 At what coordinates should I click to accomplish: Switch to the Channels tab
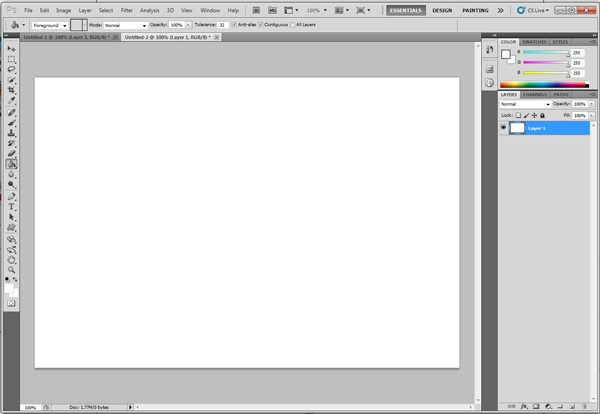535,94
